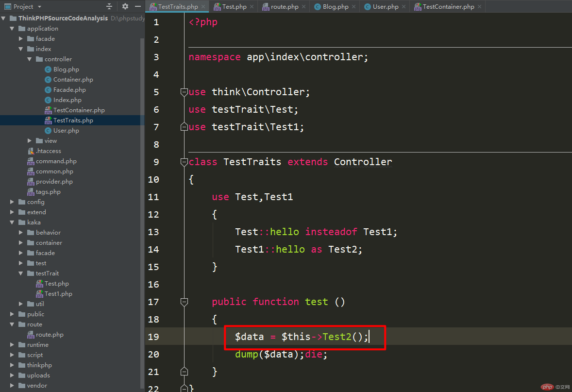Collapse the testTrait folder

coord(21,273)
